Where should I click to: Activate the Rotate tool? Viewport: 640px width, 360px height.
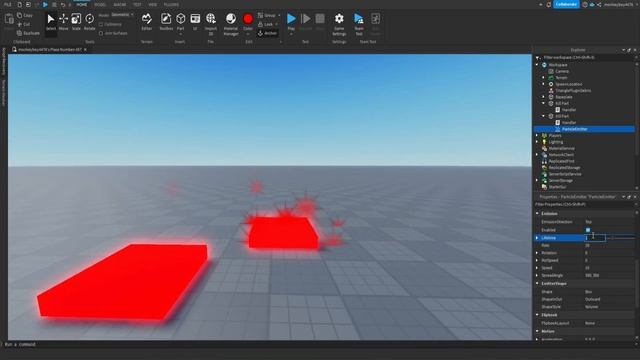coord(89,23)
